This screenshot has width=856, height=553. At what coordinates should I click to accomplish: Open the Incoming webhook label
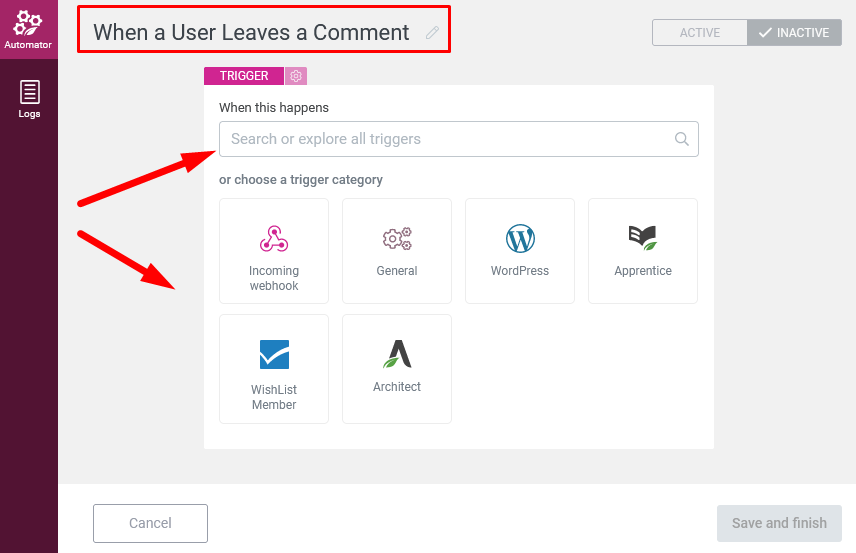[274, 278]
